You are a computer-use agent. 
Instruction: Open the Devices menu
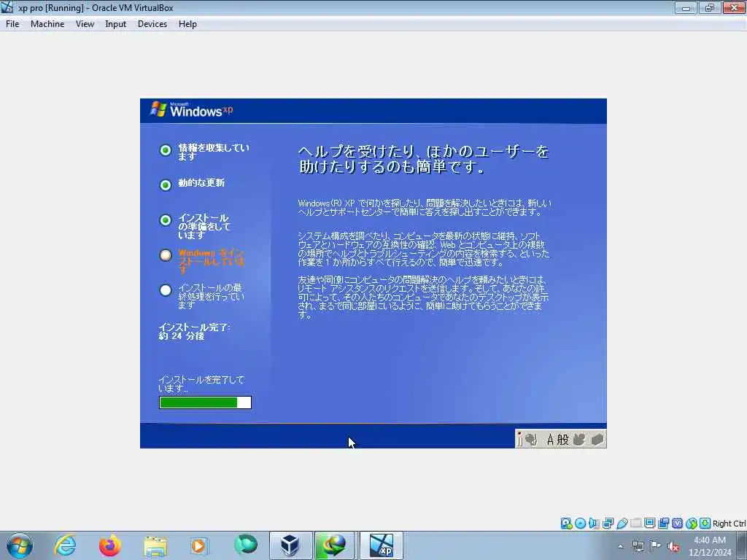coord(152,24)
